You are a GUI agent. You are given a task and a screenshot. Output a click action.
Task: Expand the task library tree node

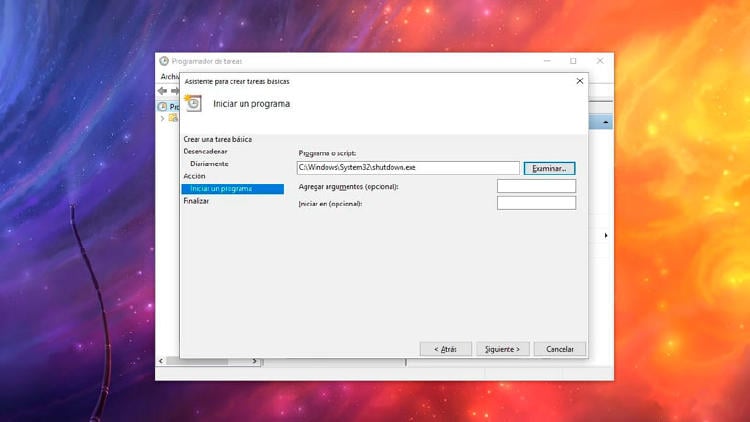coord(163,118)
